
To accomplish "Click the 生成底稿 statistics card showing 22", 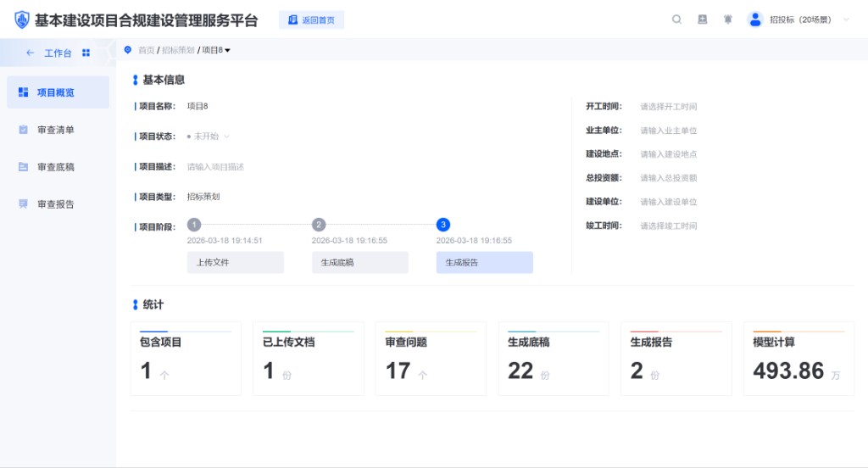I will coord(554,359).
